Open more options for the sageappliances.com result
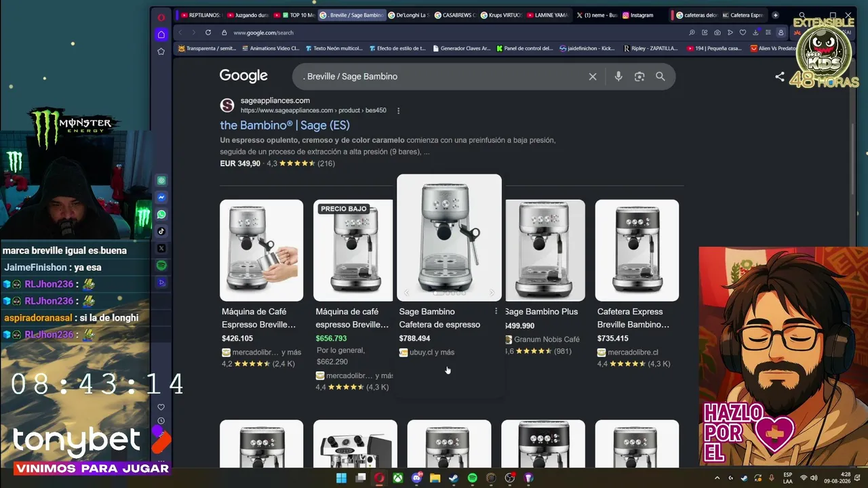868x488 pixels. pyautogui.click(x=399, y=110)
